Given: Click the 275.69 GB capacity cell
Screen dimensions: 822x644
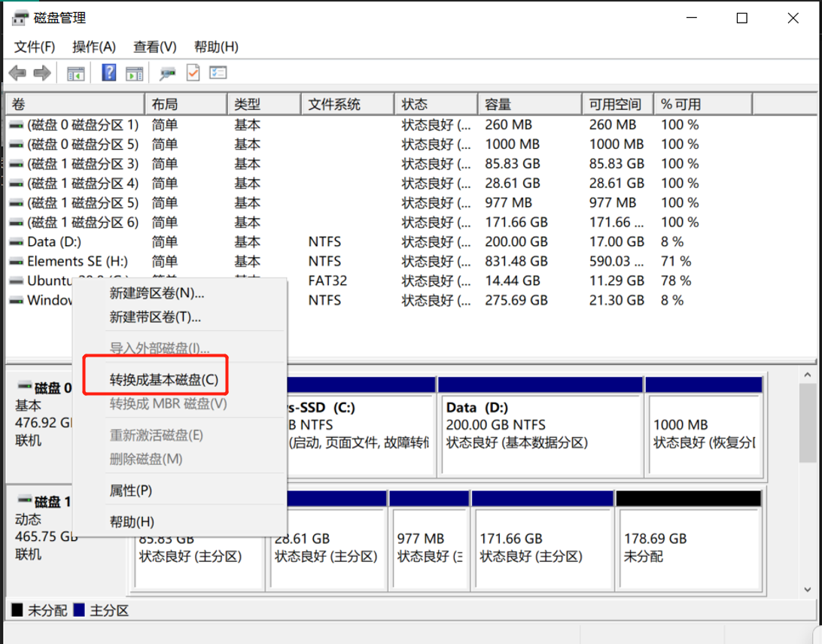Looking at the screenshot, I should (x=517, y=300).
